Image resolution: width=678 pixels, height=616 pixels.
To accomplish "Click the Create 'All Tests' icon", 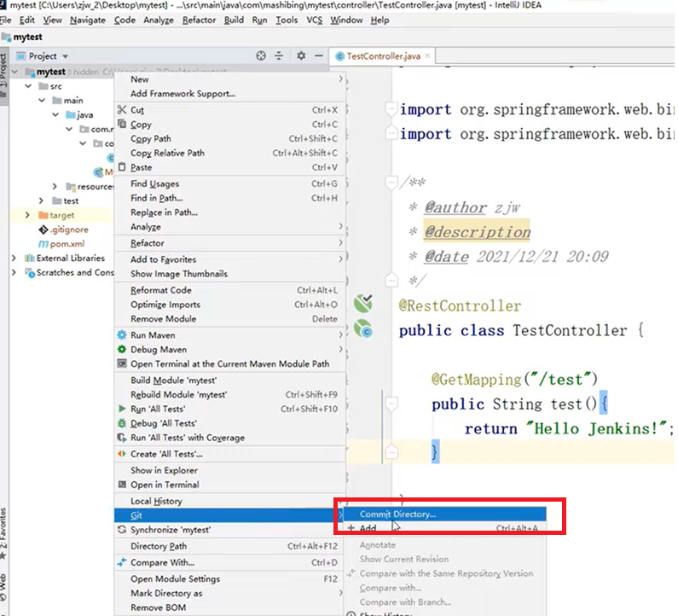I will pyautogui.click(x=122, y=454).
